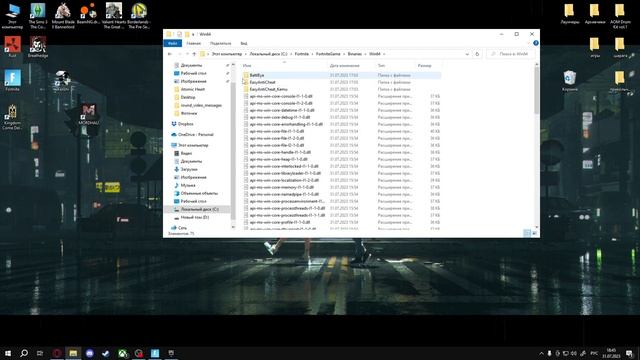Click the file list vertical scrollbar
This screenshot has height=360, width=640.
tap(536, 90)
